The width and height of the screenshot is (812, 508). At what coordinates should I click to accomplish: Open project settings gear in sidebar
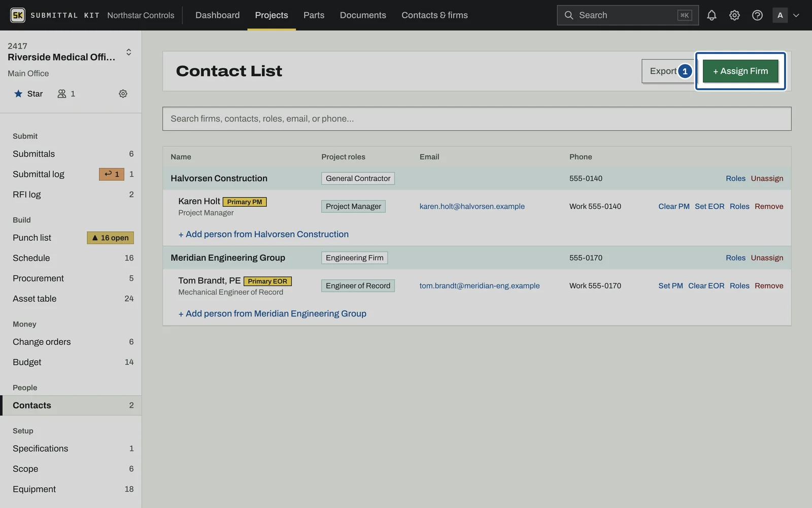[x=123, y=93]
